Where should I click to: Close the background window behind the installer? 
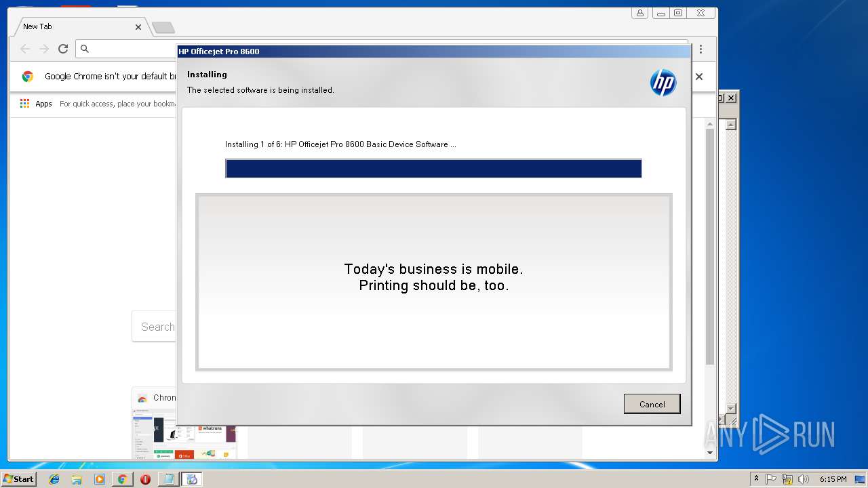tap(731, 98)
